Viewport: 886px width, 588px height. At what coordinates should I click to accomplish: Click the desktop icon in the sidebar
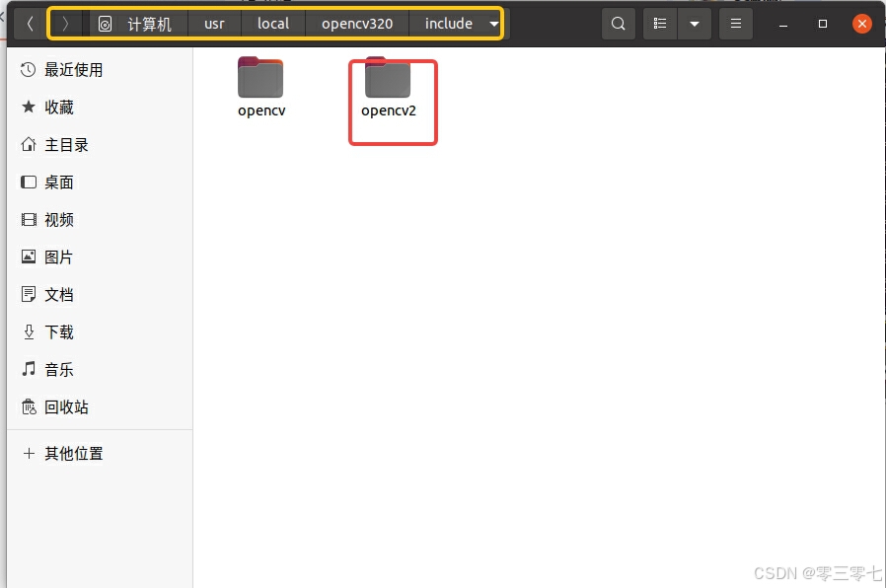(29, 182)
